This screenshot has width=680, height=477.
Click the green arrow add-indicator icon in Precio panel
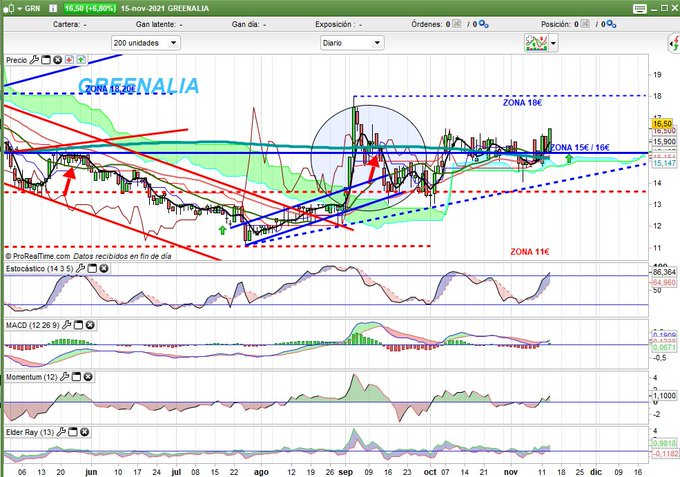[81, 60]
